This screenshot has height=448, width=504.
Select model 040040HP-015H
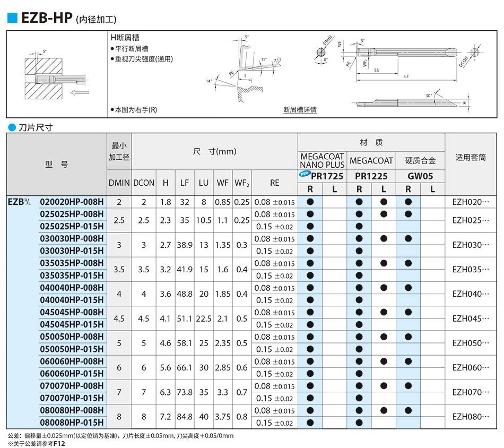click(x=72, y=300)
